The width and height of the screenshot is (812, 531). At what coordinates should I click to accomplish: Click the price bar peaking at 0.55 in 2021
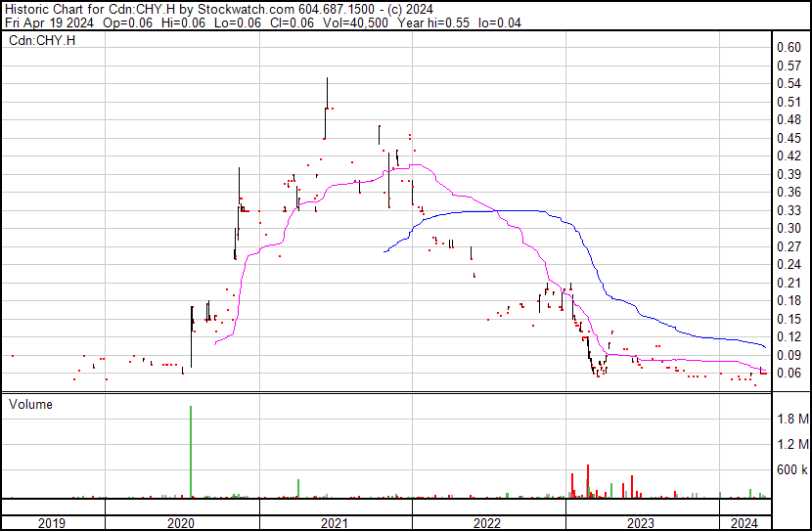[327, 93]
